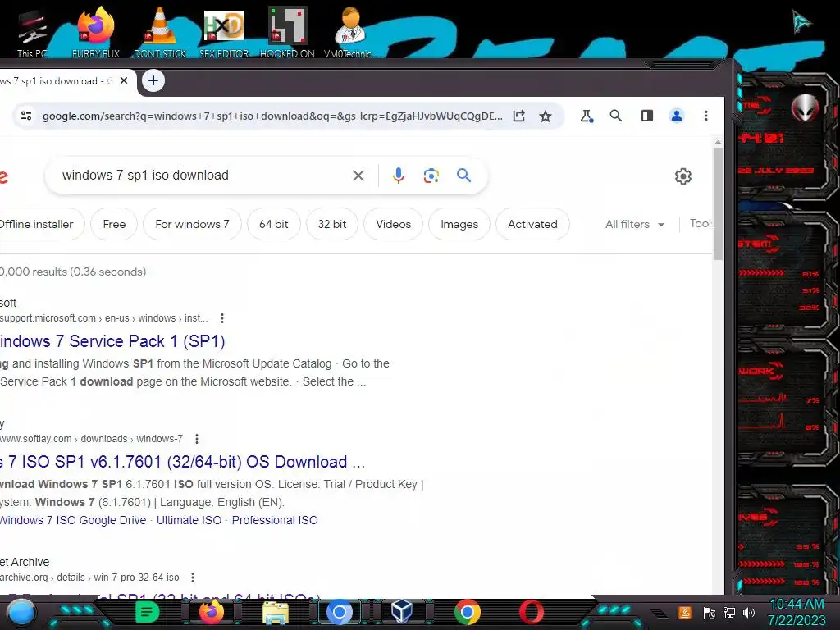The height and width of the screenshot is (630, 840).
Task: Open the softlay 7 ISO SP1 v6.1.7601 result
Action: point(182,462)
